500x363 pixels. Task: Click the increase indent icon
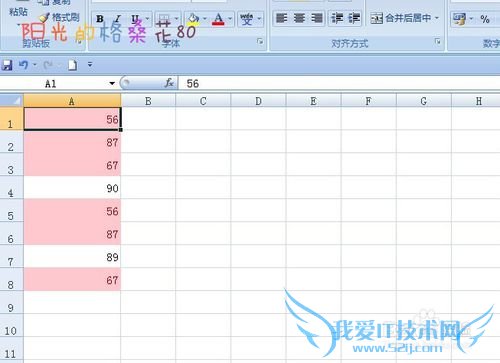point(354,18)
